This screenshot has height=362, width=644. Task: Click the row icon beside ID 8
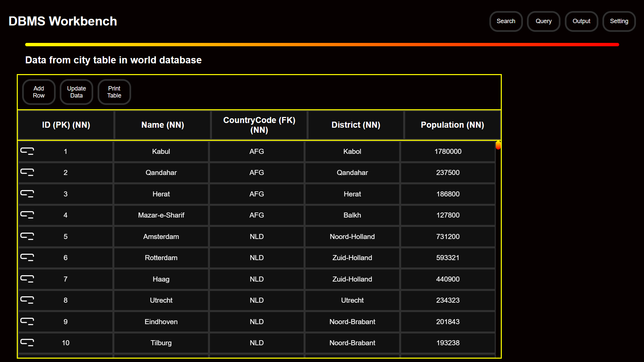click(27, 300)
